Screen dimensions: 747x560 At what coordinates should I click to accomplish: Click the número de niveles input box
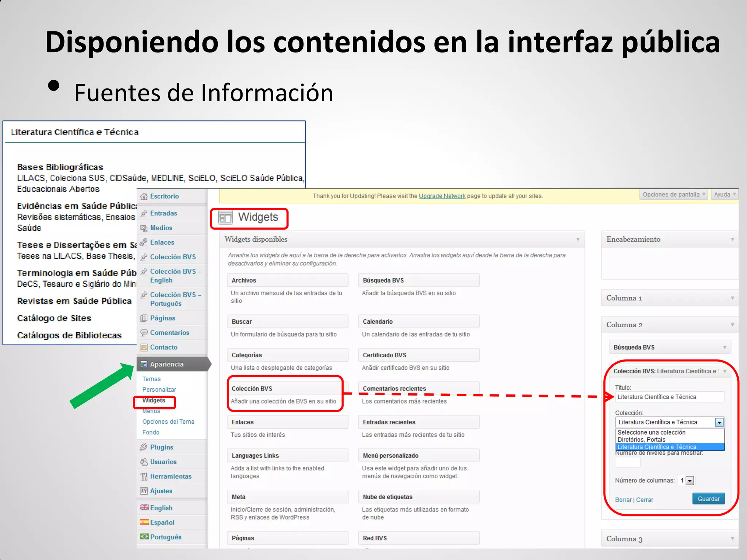click(x=628, y=462)
